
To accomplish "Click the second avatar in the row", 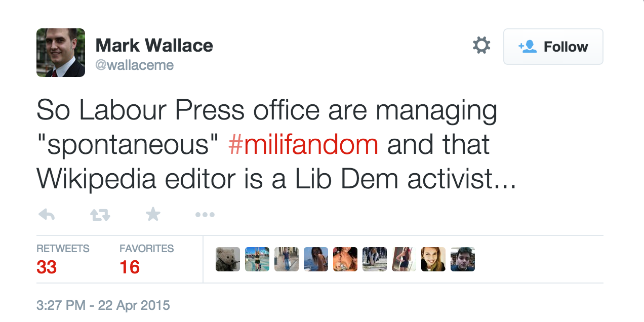I will [x=257, y=259].
